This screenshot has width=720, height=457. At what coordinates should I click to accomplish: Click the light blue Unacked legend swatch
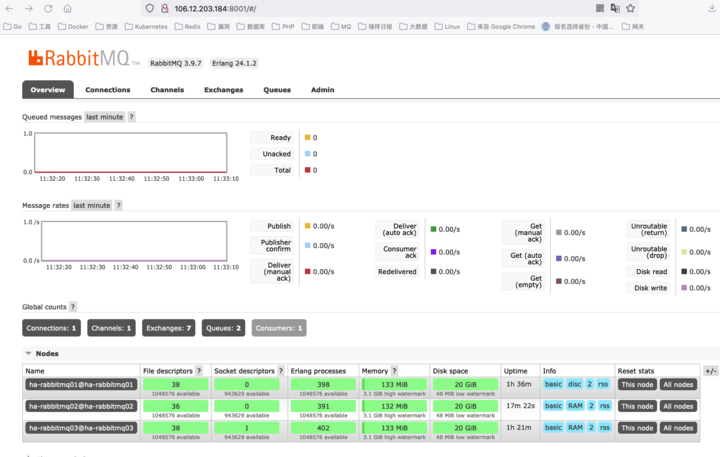pos(308,153)
